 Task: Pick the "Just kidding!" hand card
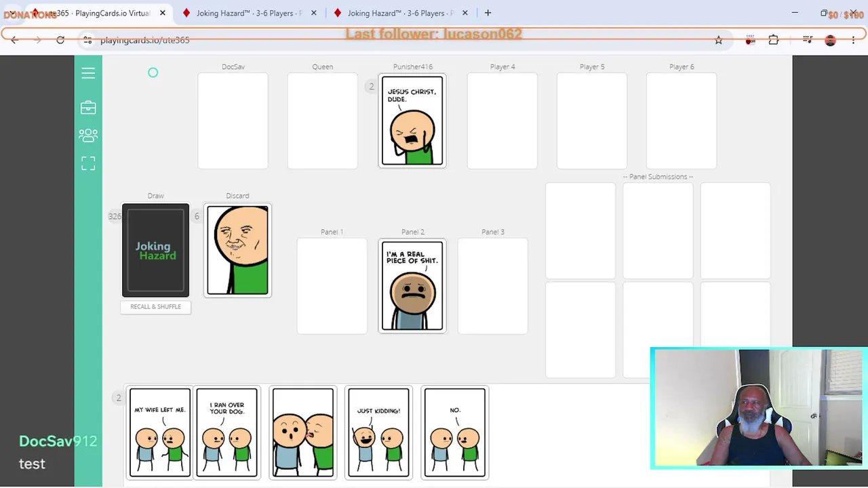click(378, 432)
